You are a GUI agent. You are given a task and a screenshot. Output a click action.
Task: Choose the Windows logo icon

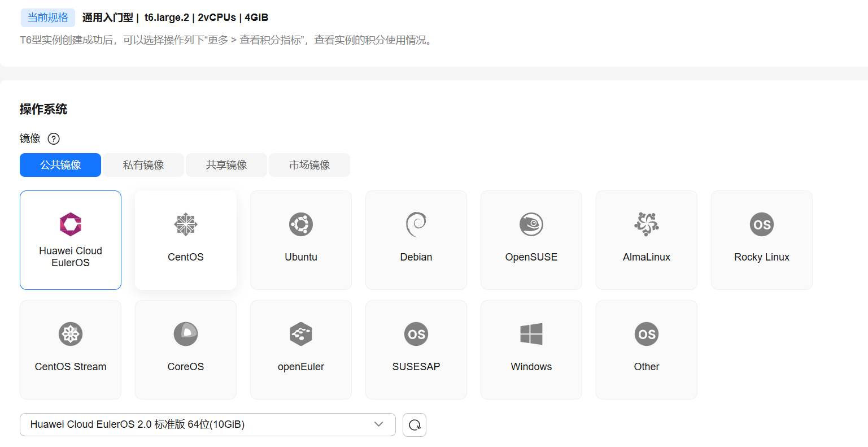pyautogui.click(x=531, y=334)
